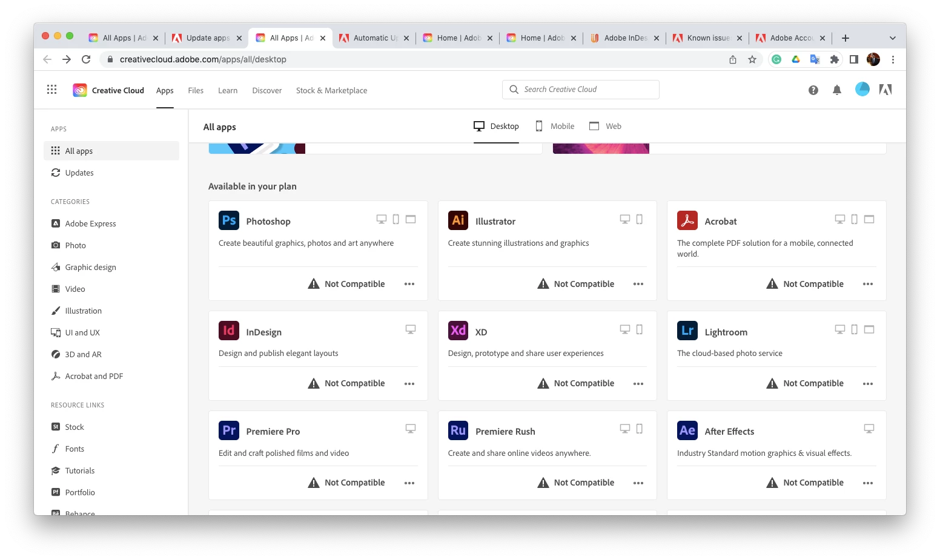
Task: Open Premiere Rush more options ellipsis
Action: 638,483
